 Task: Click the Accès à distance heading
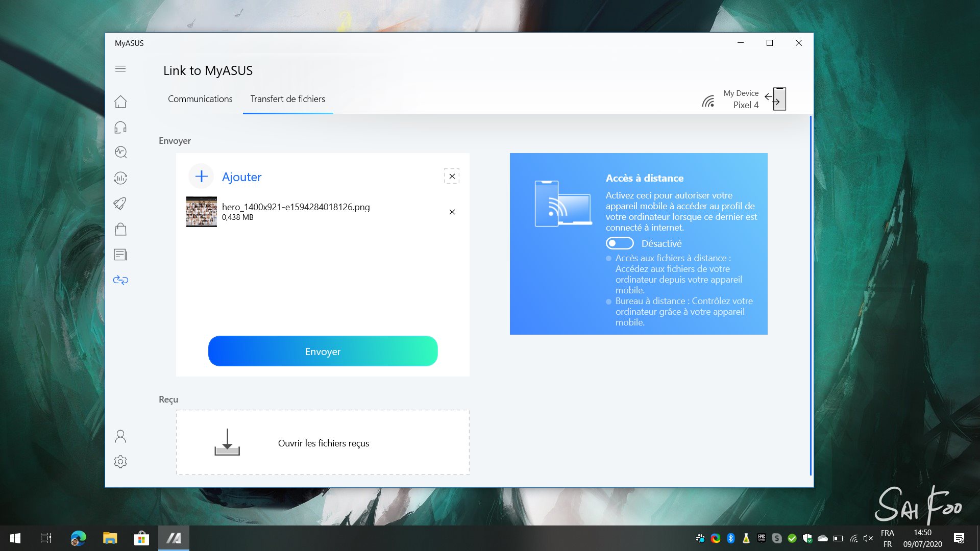[x=644, y=178]
